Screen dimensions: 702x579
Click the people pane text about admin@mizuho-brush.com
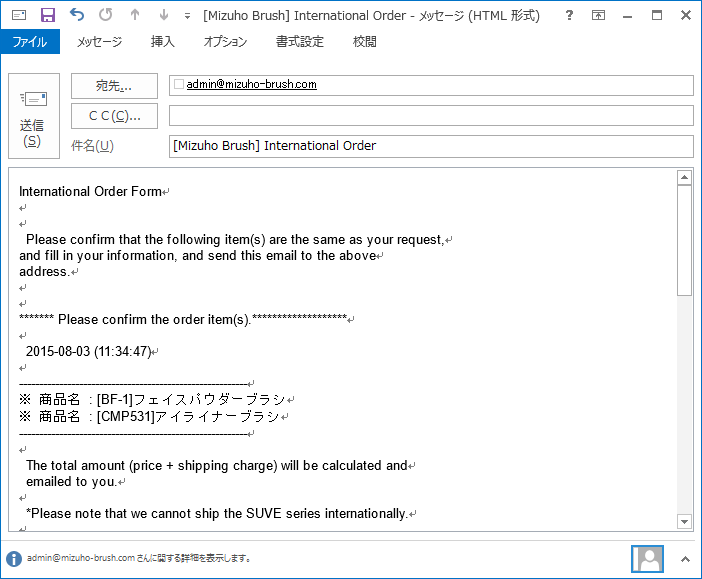click(x=139, y=558)
